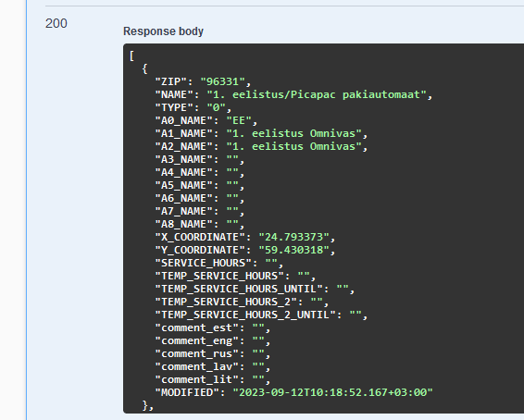
Task: Click the comment_rus key
Action: [197, 354]
